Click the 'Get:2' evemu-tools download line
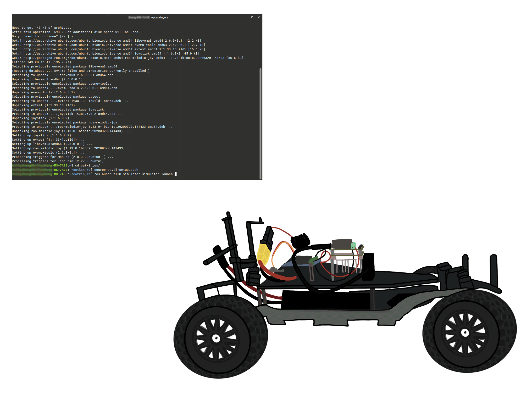The width and height of the screenshot is (532, 399). (108, 45)
